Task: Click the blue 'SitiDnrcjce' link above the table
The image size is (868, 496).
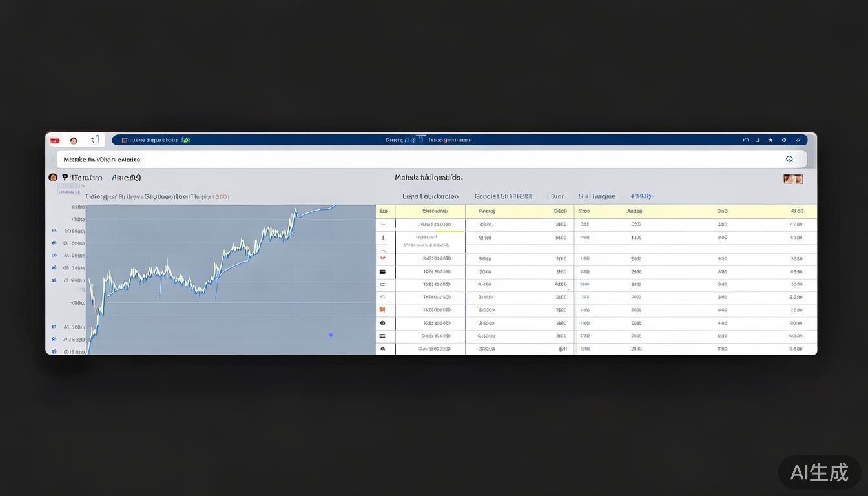Action: click(597, 196)
